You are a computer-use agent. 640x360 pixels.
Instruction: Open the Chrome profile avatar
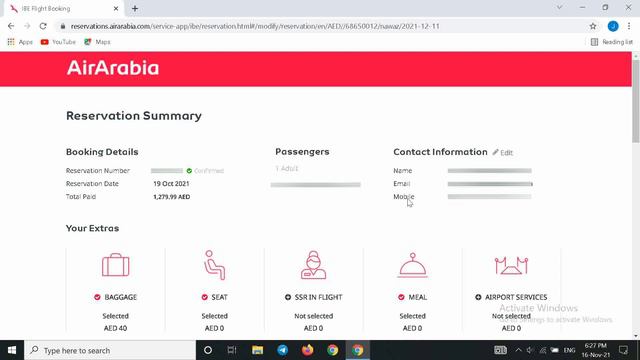(x=613, y=26)
